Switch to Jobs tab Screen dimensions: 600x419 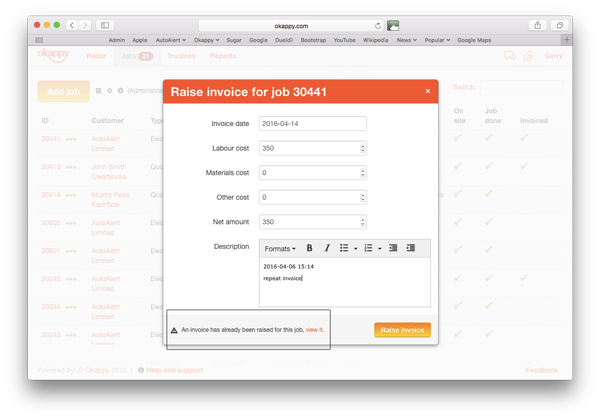point(137,56)
